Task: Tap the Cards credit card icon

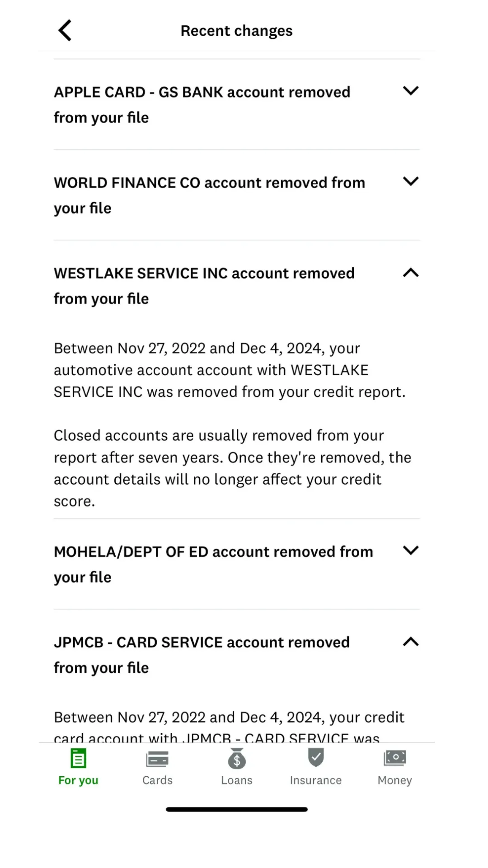Action: [157, 759]
